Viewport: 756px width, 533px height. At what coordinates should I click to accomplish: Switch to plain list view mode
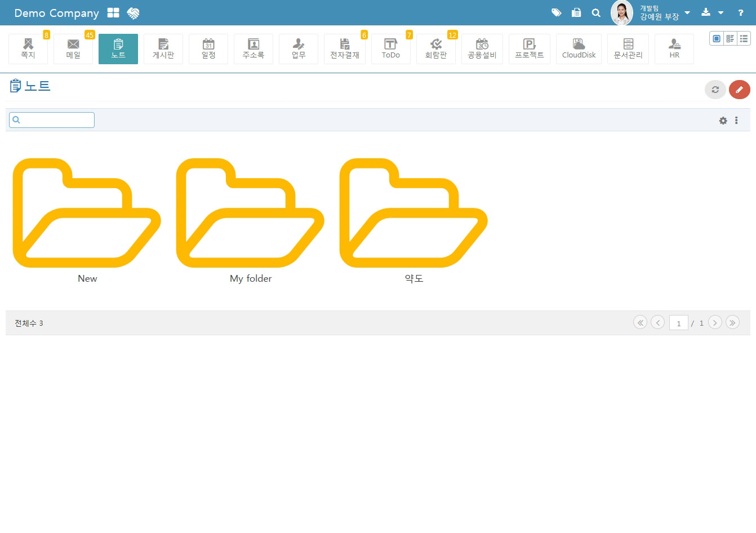pyautogui.click(x=744, y=38)
